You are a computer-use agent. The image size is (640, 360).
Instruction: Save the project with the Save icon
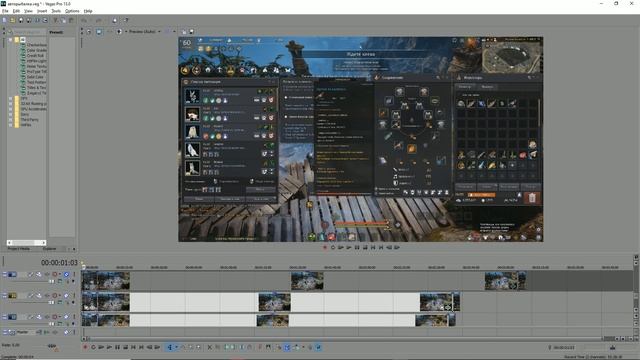(21, 20)
